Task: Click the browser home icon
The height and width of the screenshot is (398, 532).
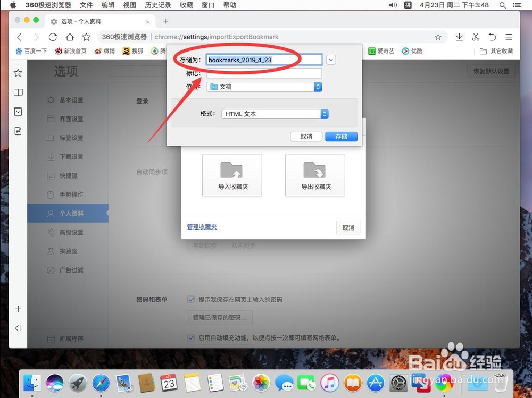Action: click(x=70, y=37)
